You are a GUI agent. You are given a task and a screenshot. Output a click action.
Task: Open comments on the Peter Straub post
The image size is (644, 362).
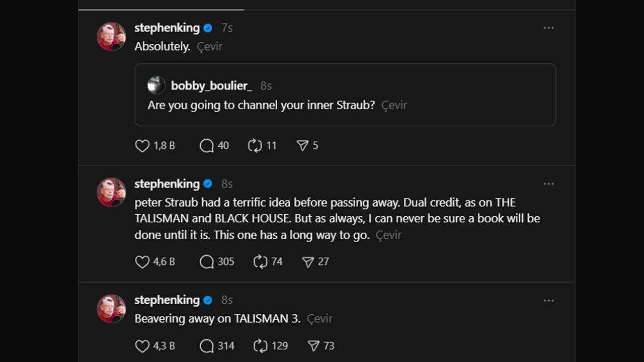tap(206, 261)
